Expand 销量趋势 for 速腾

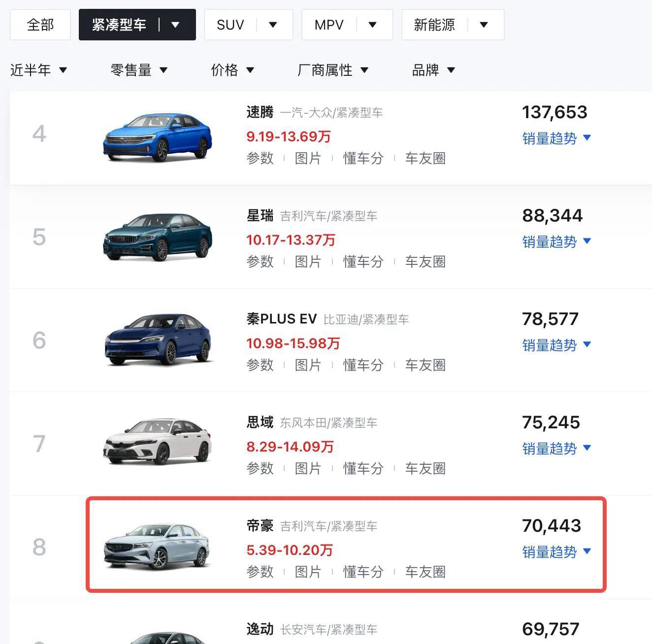[556, 138]
